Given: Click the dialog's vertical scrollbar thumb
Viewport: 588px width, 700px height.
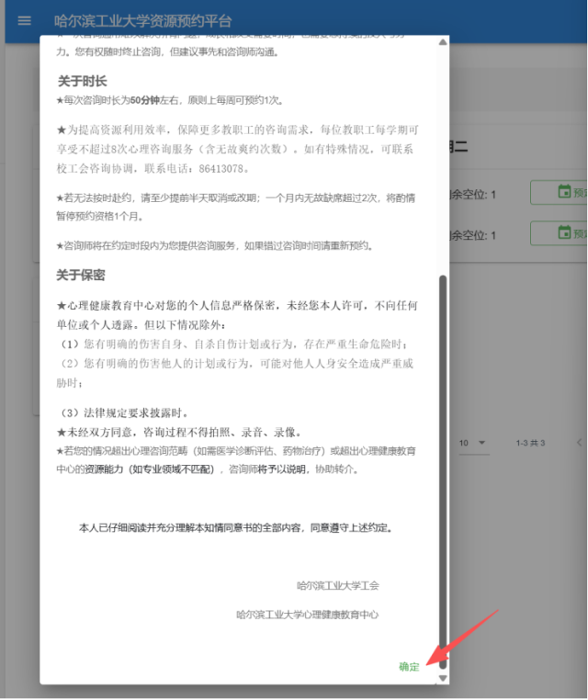Looking at the screenshot, I should click(x=443, y=459).
